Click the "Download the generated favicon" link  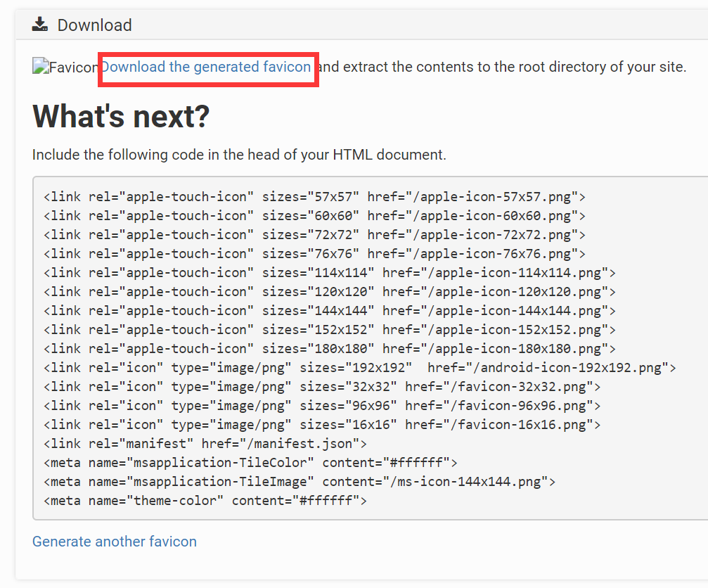click(x=206, y=67)
